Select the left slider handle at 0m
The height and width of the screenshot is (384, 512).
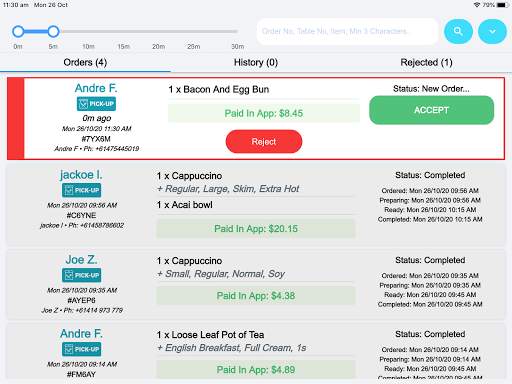click(18, 31)
